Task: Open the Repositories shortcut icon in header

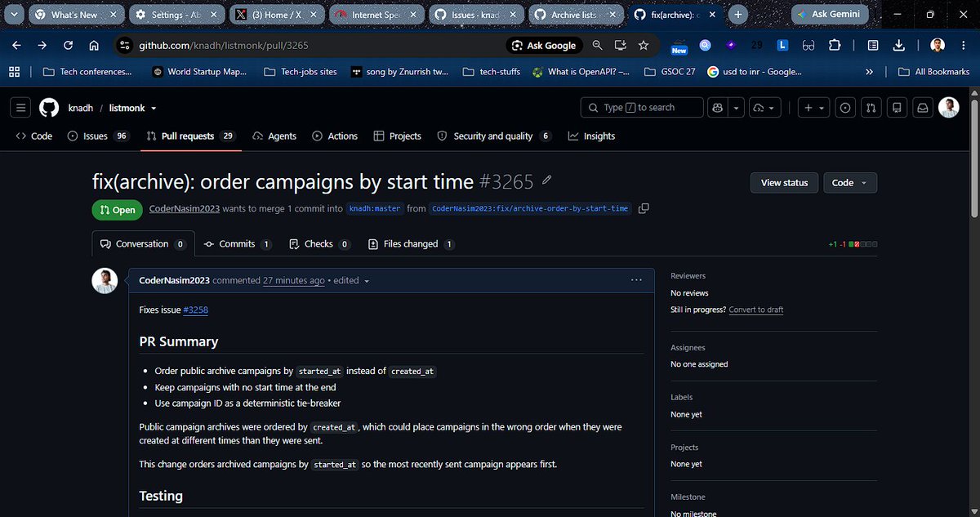Action: tap(898, 108)
